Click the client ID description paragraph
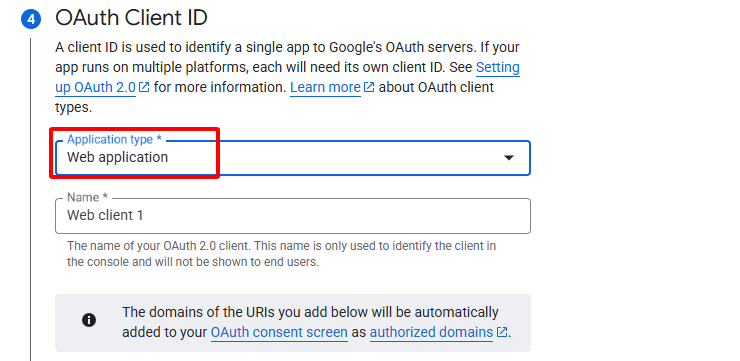The image size is (740, 361). tap(287, 77)
